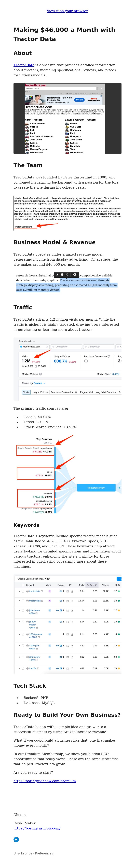Open the Root domain dropdown
The image size is (135, 868).
[27, 341]
